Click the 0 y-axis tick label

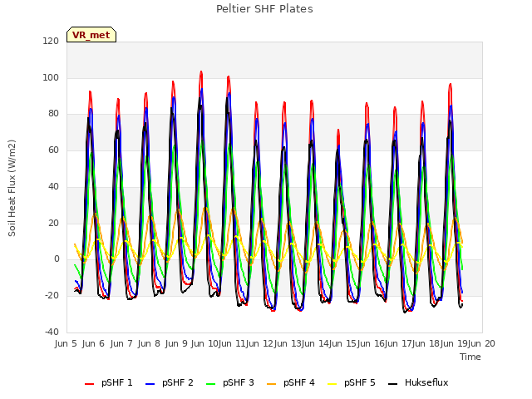point(57,259)
